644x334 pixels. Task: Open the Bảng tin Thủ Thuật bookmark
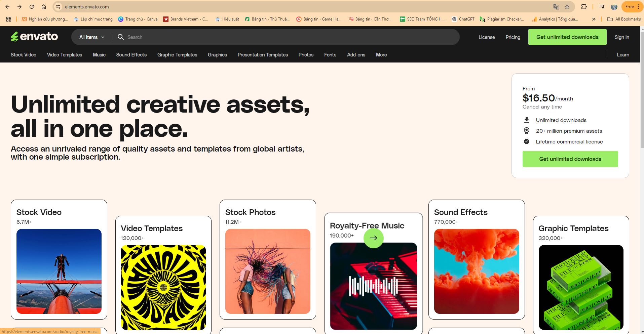pos(267,19)
